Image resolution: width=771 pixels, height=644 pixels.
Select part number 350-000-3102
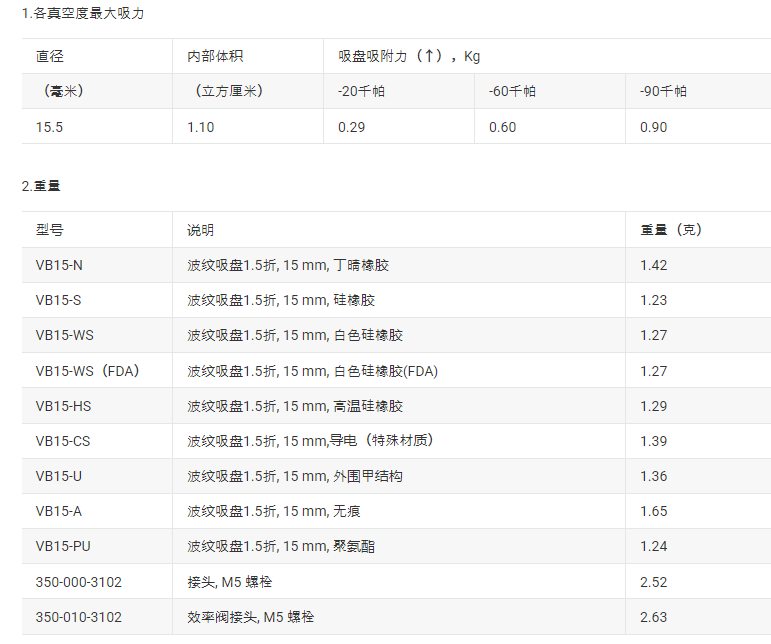[x=79, y=582]
